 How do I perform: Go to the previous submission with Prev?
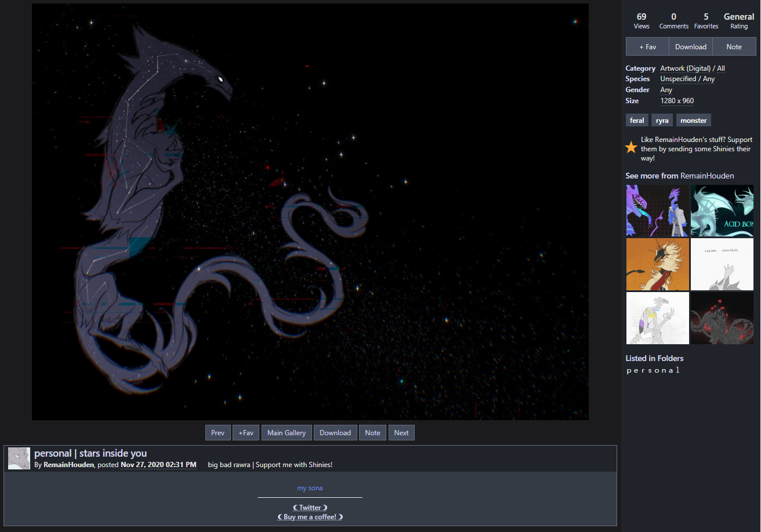tap(218, 433)
